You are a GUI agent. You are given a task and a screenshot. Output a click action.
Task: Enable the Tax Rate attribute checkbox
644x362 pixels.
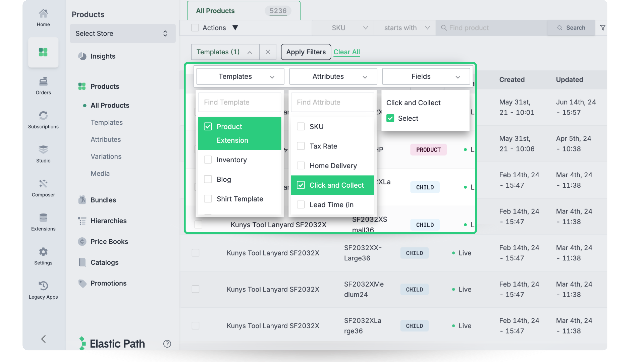click(x=301, y=146)
